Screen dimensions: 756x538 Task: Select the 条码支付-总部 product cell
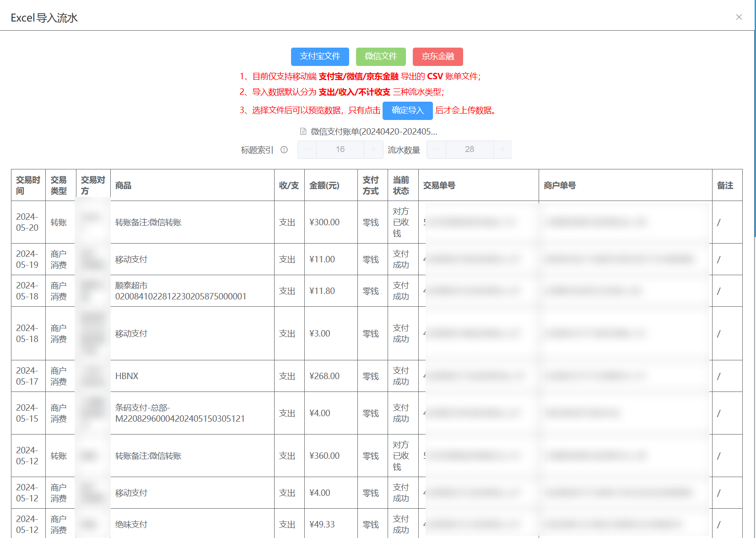[x=193, y=413]
